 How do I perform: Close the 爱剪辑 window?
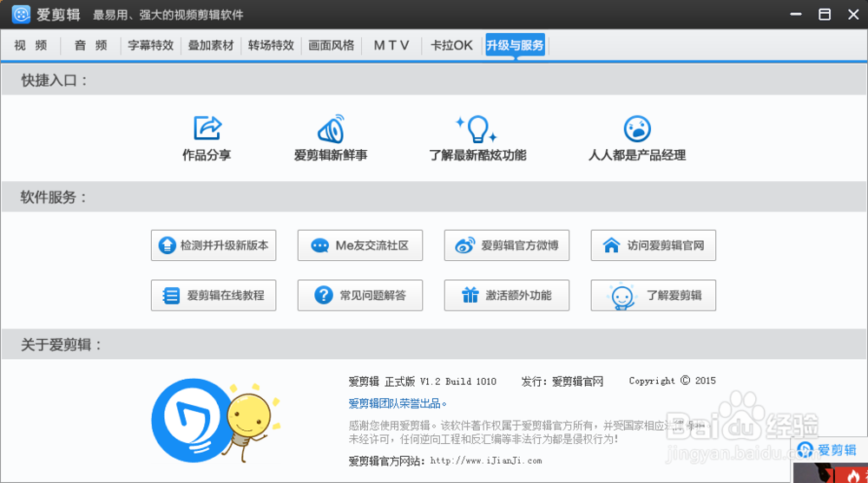(x=853, y=15)
